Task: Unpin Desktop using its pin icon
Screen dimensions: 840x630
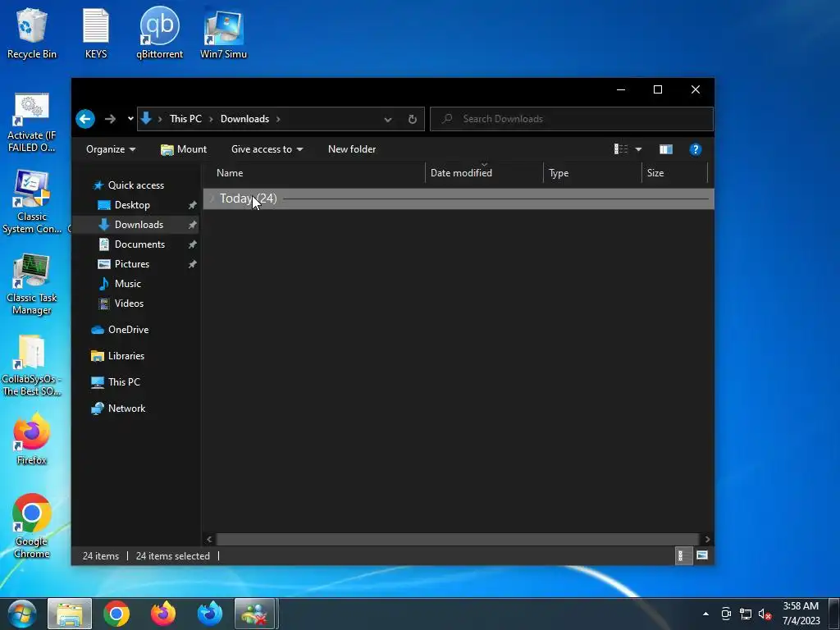Action: 192,205
